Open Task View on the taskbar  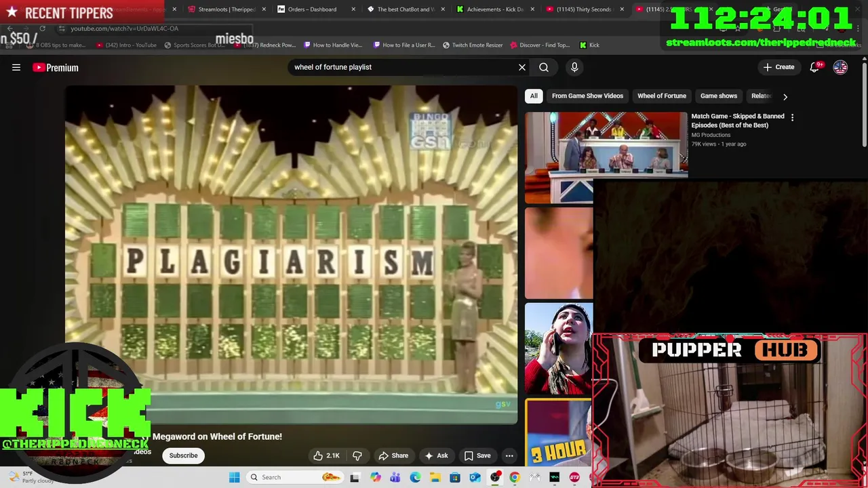(x=355, y=477)
